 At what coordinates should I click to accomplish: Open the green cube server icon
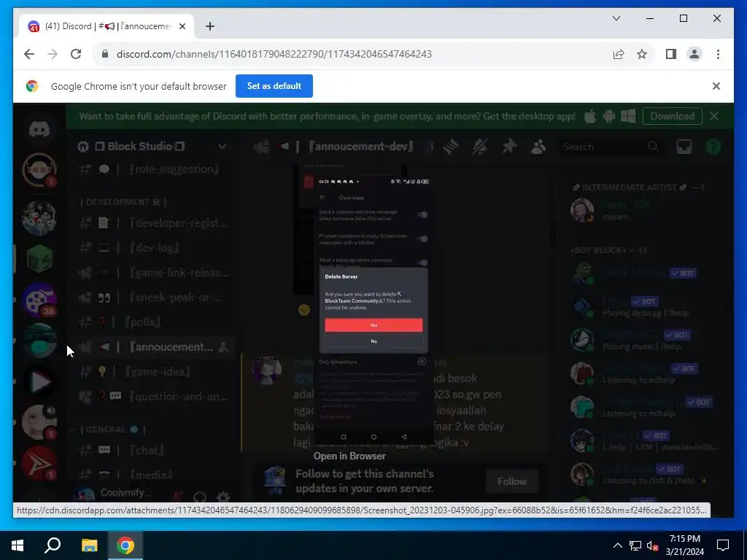tap(39, 259)
